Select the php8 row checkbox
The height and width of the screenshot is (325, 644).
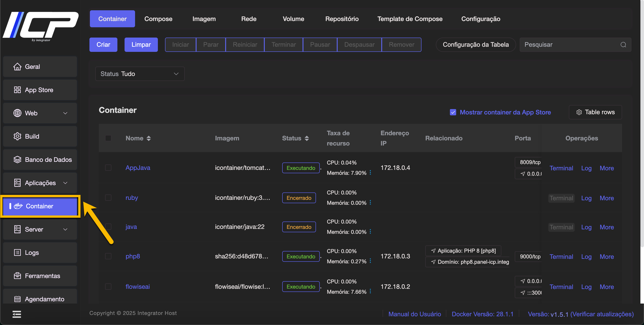pos(108,256)
